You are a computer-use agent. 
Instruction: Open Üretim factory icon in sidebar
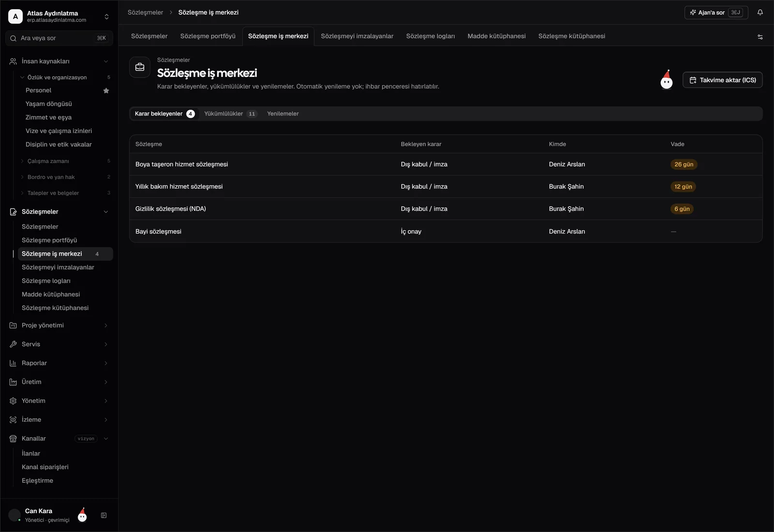coord(13,382)
